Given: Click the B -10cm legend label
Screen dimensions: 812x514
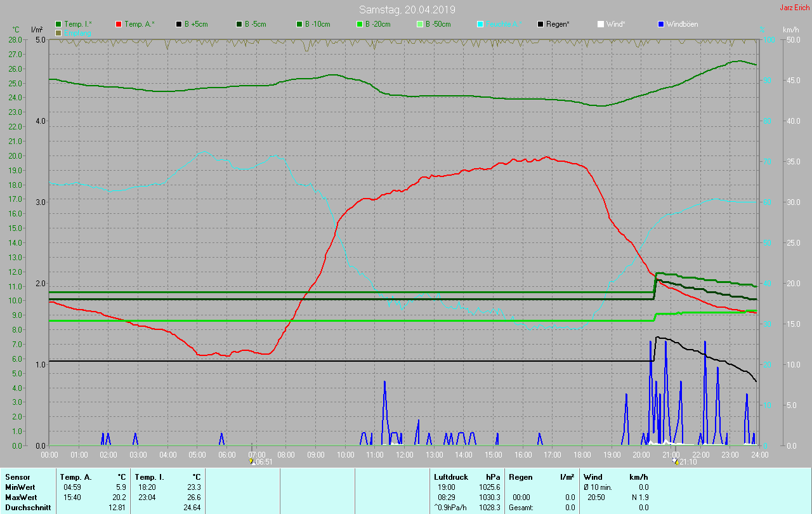Looking at the screenshot, I should click(318, 24).
